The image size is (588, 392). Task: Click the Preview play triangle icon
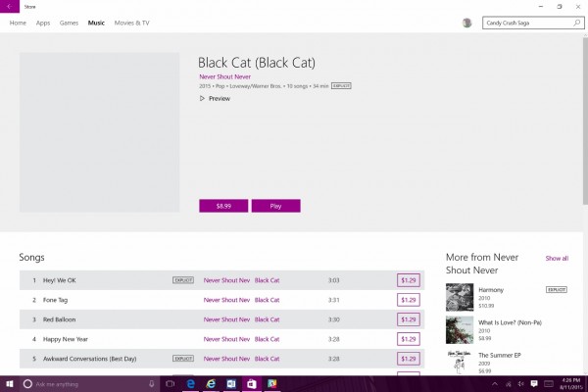tap(202, 98)
